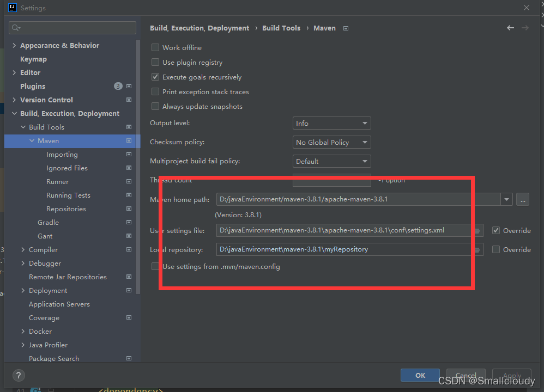Click the project-level icon beside Remote Jar Repositories

point(129,277)
